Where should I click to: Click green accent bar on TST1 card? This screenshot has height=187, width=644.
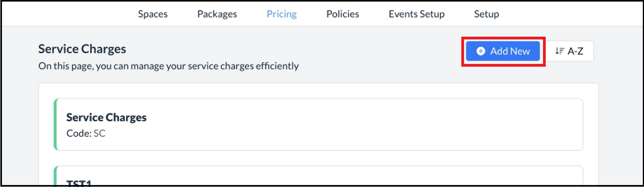point(56,176)
